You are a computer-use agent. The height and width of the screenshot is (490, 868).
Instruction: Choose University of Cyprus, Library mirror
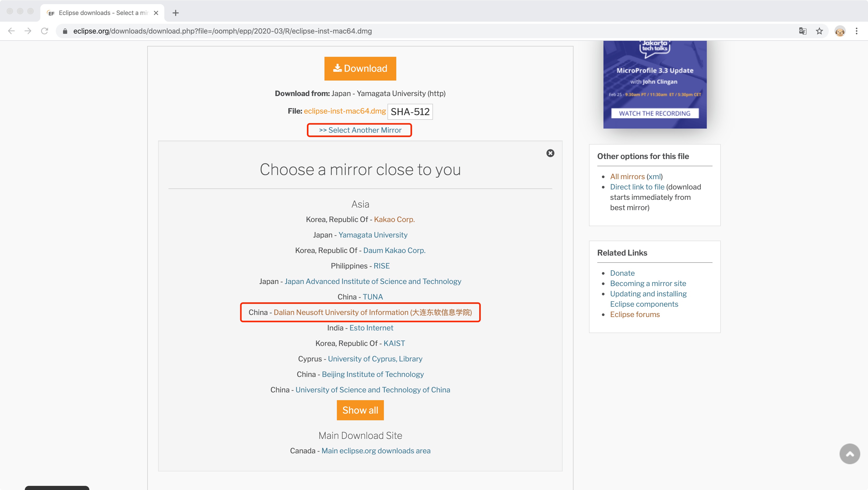click(375, 359)
